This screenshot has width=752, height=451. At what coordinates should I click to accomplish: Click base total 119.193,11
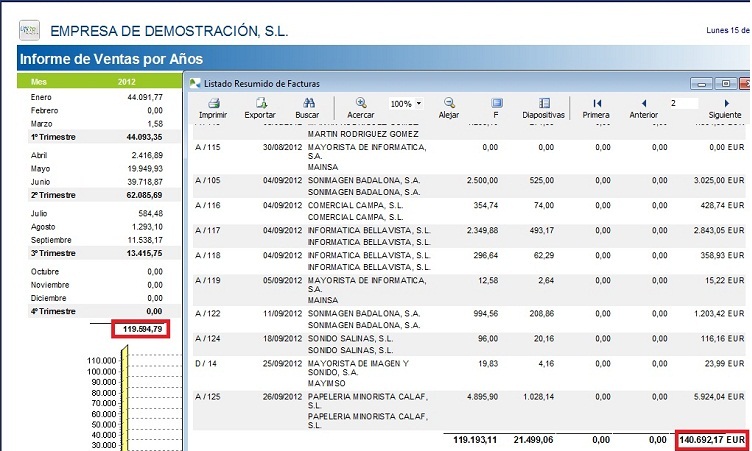475,439
